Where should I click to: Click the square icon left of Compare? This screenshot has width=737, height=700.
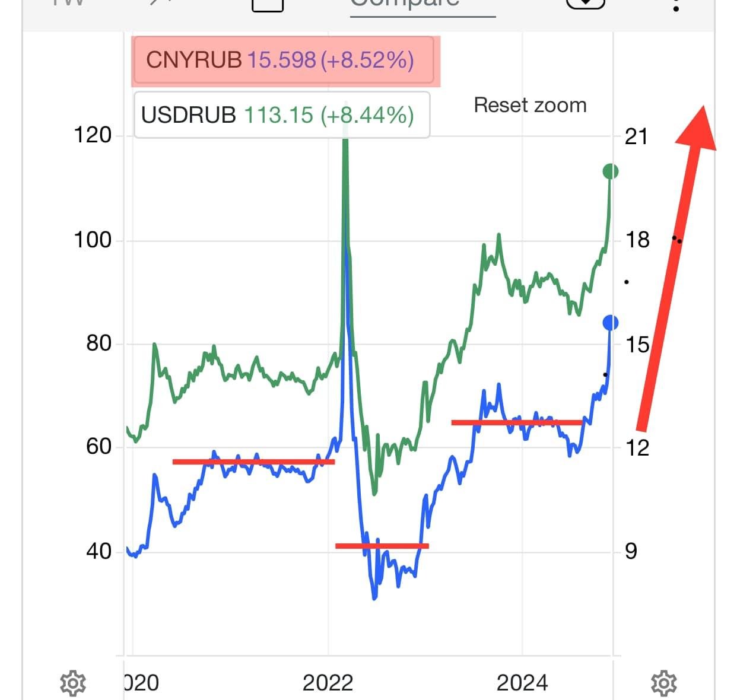(268, 5)
